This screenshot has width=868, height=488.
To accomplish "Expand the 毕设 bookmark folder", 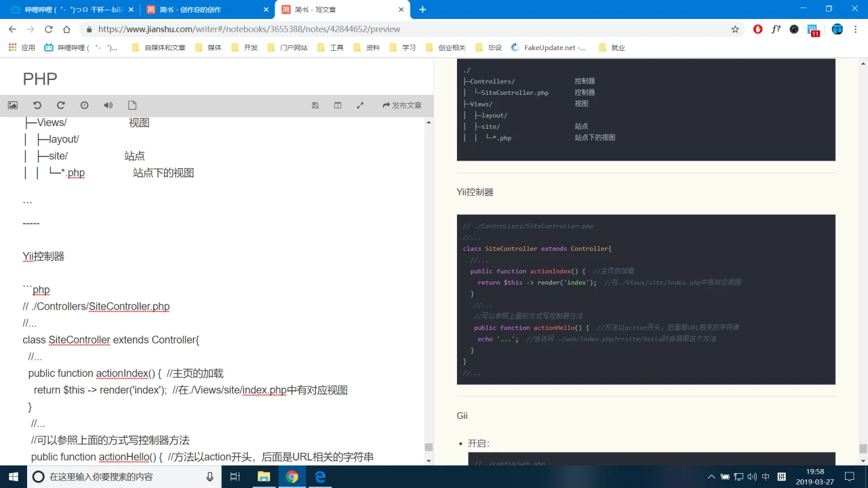I will 488,48.
